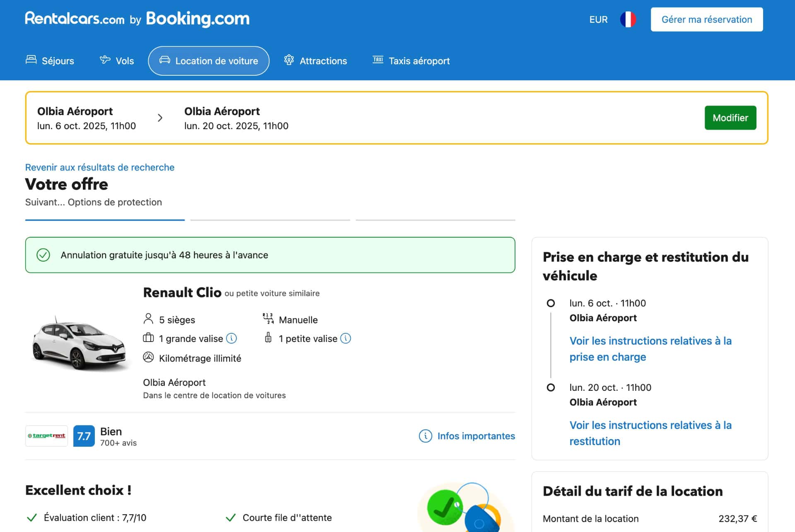795x532 pixels.
Task: Click the first booking progress step bar
Action: tap(105, 220)
